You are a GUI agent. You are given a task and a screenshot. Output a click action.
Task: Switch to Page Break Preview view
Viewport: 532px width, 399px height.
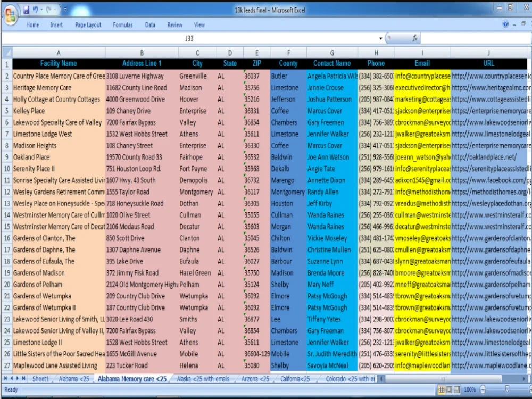tap(456, 389)
